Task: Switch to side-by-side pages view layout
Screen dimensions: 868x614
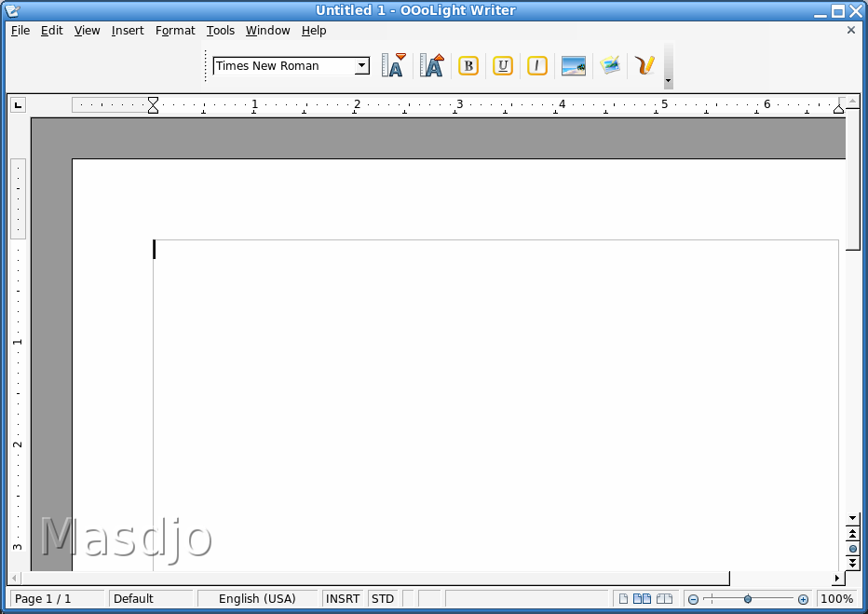Action: [x=642, y=598]
